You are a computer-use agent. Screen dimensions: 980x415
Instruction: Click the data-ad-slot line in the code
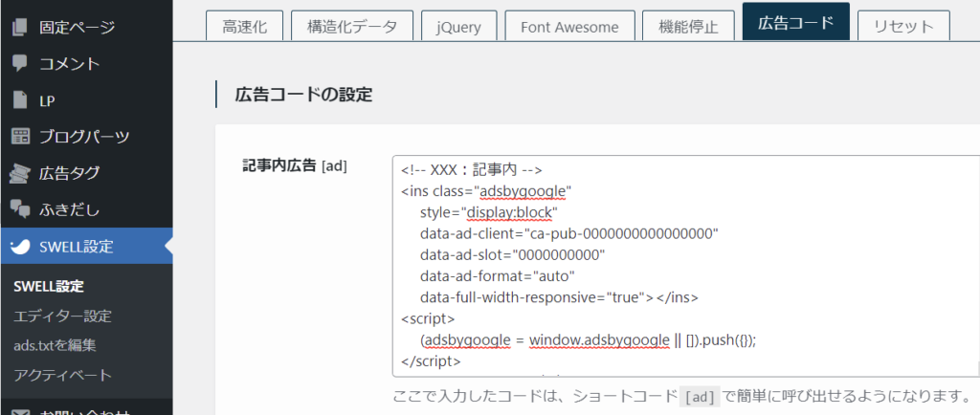tap(513, 254)
